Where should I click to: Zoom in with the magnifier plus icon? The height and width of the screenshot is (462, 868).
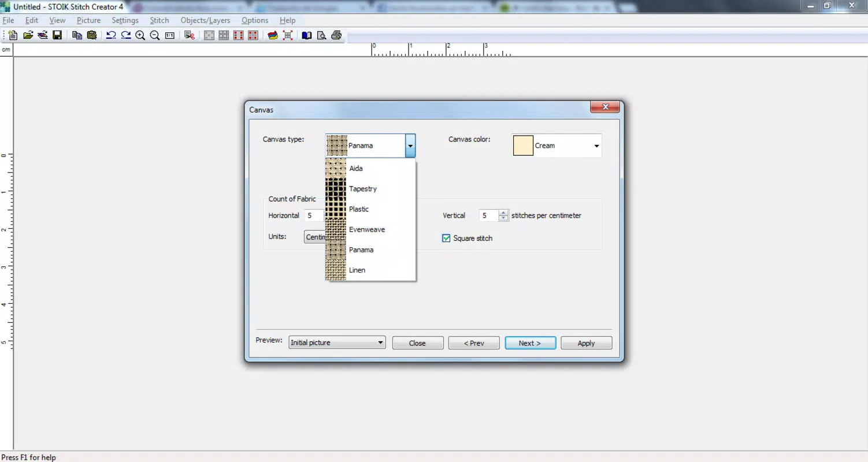tap(140, 35)
